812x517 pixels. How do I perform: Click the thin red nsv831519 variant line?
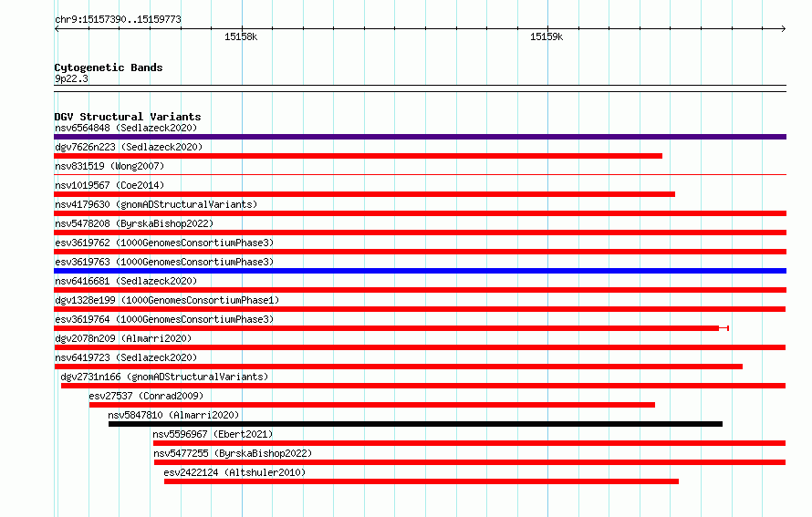pos(420,175)
